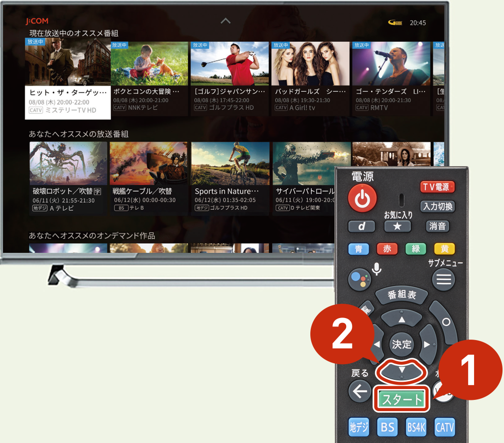
Task: Tap the star favorites button
Action: 398,226
